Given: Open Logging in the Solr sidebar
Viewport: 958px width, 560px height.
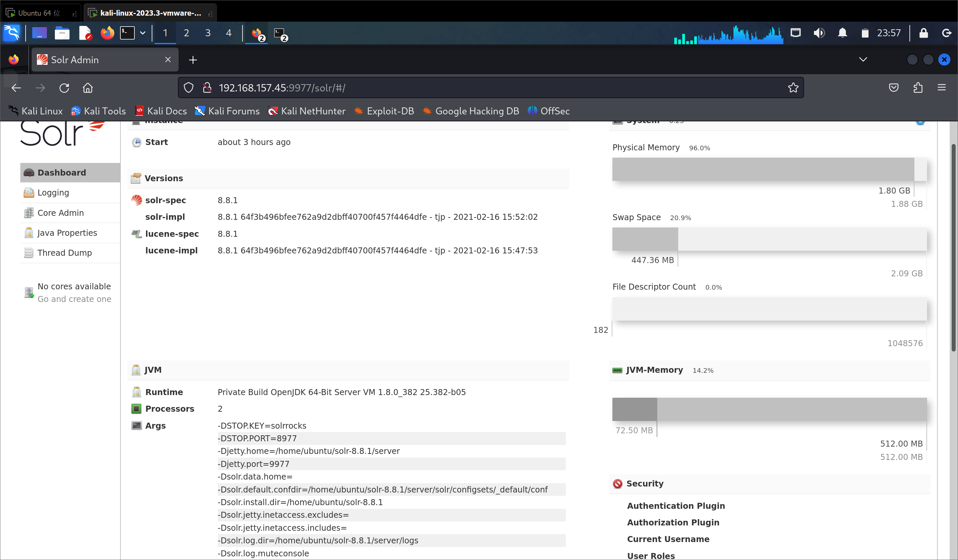Looking at the screenshot, I should 53,193.
